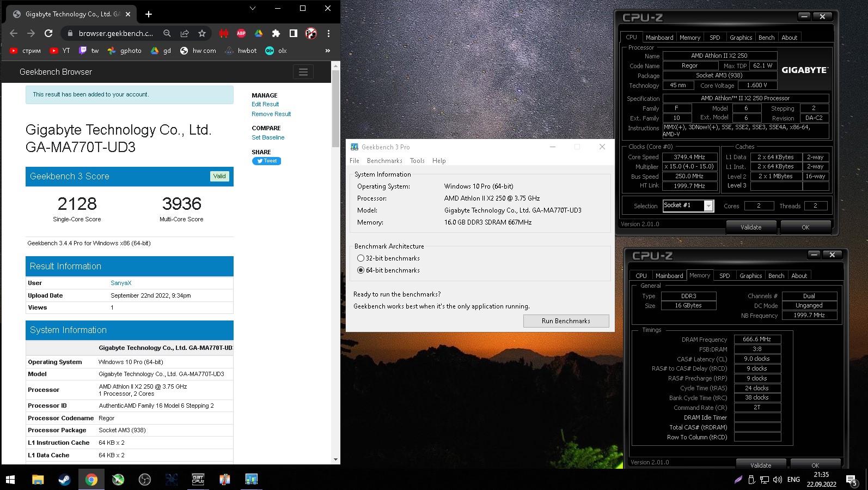Share this page via address bar icon
The image size is (868, 490).
point(185,33)
